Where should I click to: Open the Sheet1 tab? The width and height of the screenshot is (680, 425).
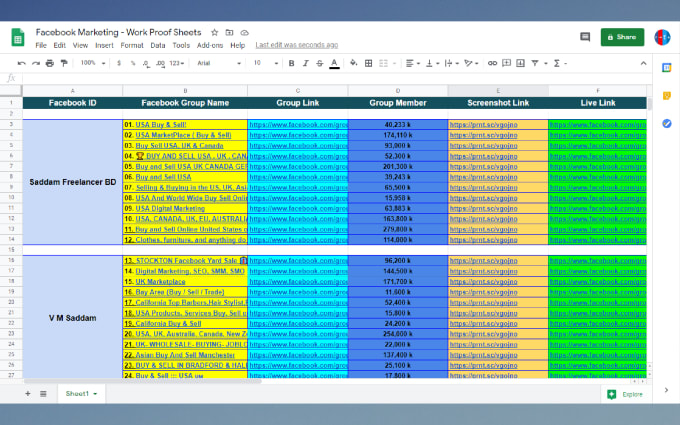[x=81, y=394]
